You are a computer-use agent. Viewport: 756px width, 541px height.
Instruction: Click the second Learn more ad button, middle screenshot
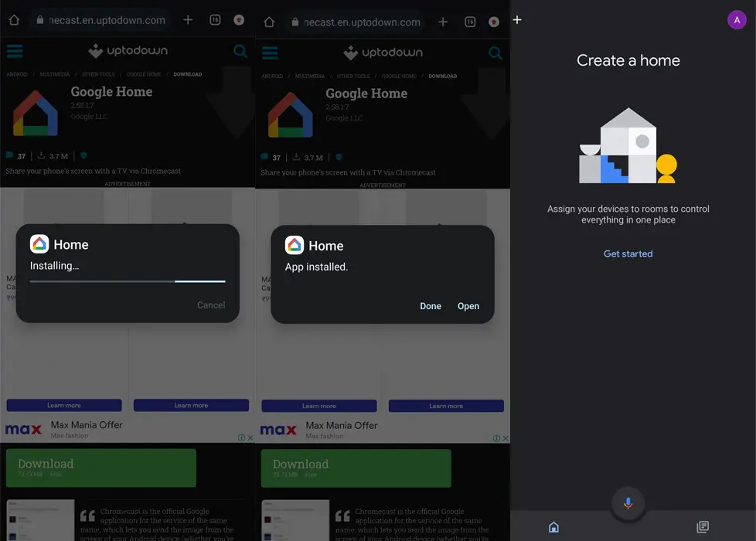coord(447,406)
